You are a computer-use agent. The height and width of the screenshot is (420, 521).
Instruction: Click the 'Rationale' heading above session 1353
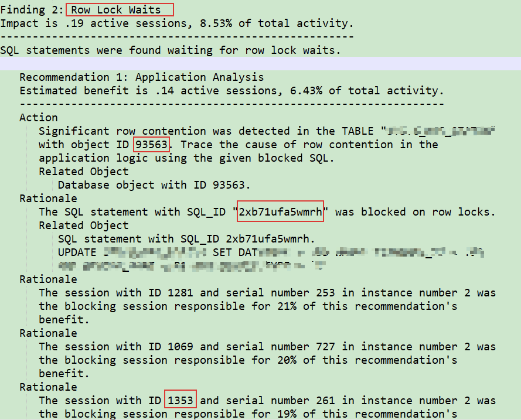pos(48,387)
